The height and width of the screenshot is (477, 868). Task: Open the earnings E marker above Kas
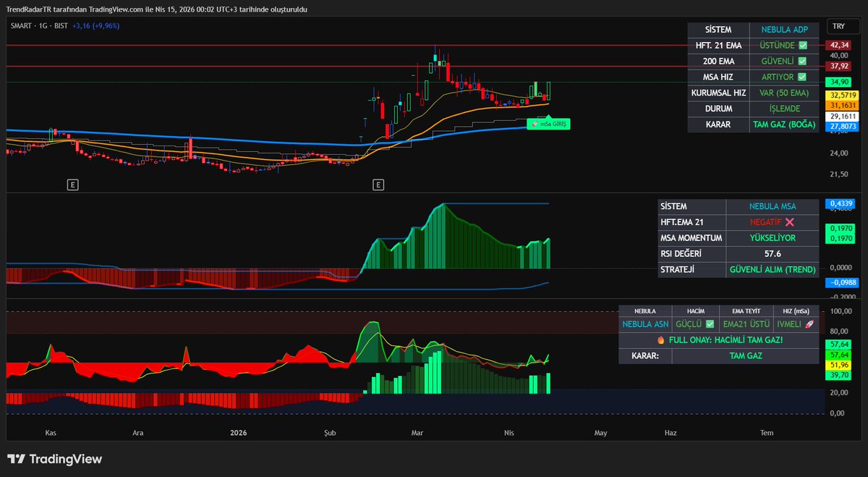tap(72, 185)
